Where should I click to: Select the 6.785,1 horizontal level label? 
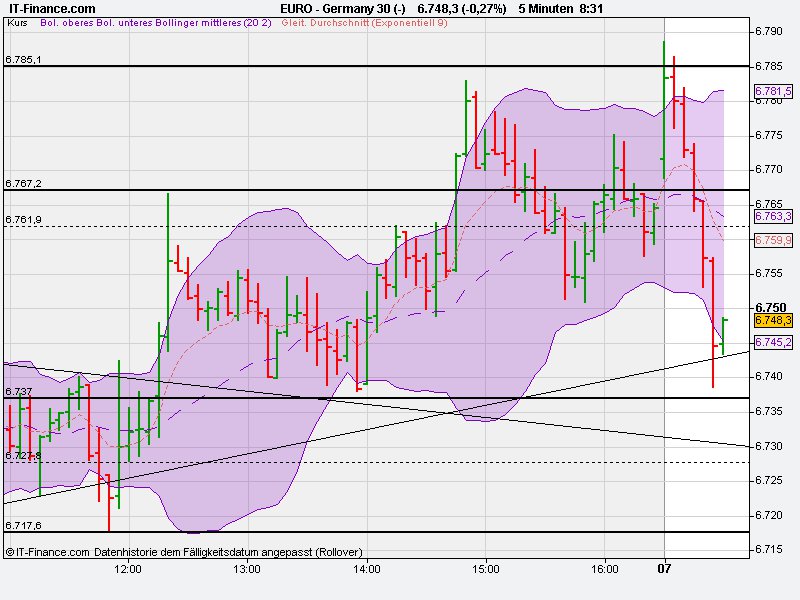tap(23, 59)
